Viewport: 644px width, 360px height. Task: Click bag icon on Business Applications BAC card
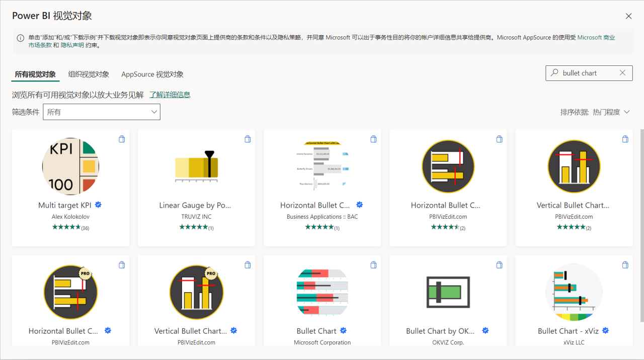(x=373, y=139)
